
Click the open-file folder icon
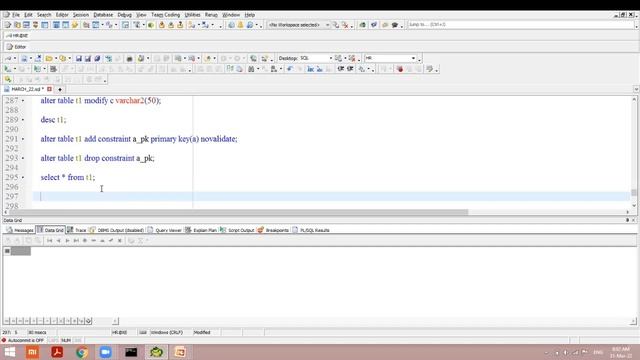(49, 58)
